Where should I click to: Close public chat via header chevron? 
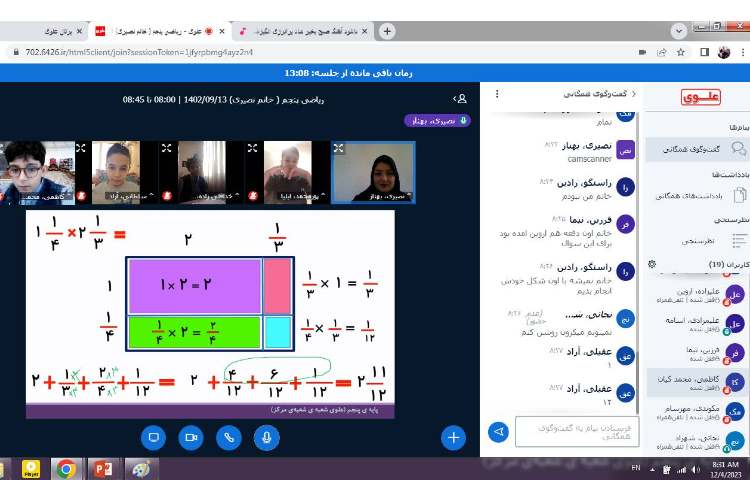tap(634, 94)
